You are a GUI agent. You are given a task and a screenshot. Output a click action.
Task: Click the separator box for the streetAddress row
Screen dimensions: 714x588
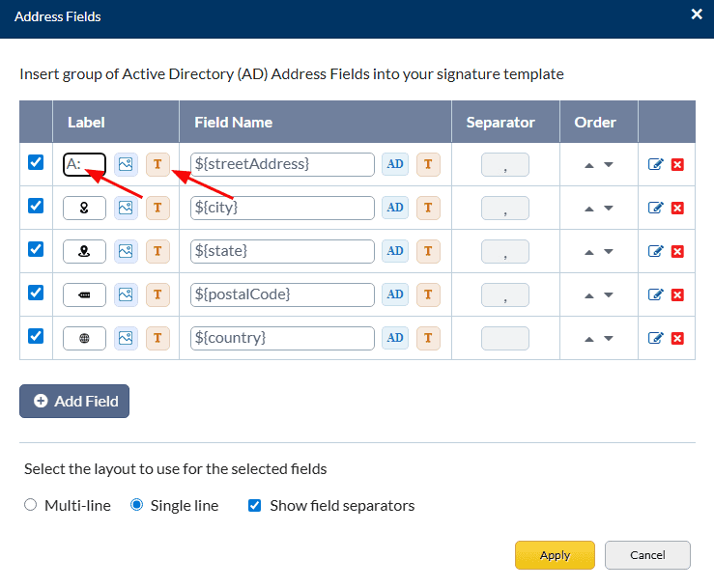coord(504,165)
